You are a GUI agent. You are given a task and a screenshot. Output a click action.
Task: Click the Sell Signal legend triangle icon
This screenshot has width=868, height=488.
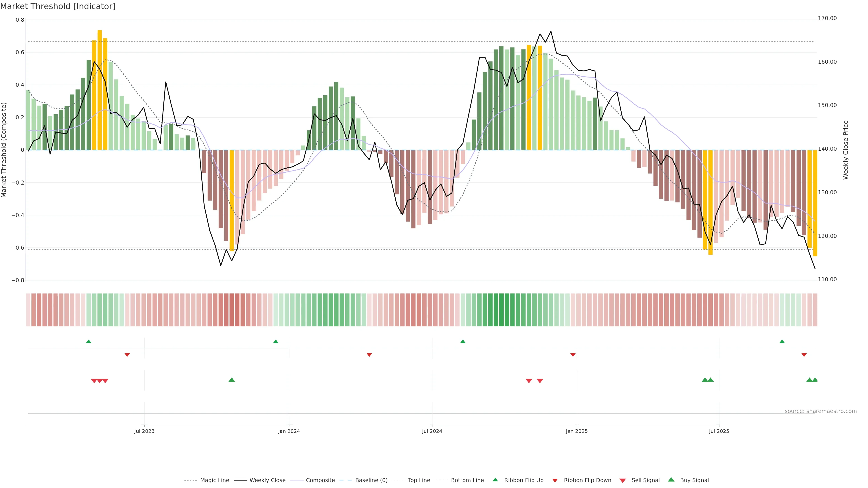click(x=622, y=481)
